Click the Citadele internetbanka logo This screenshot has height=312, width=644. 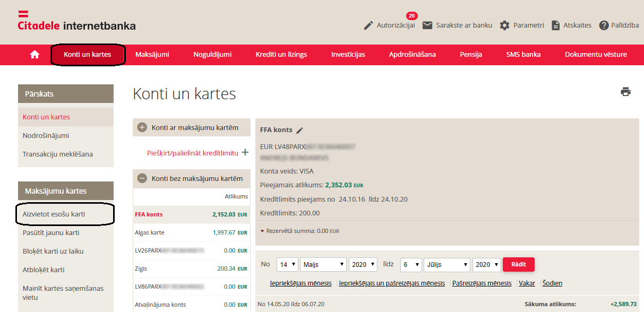[x=76, y=22]
